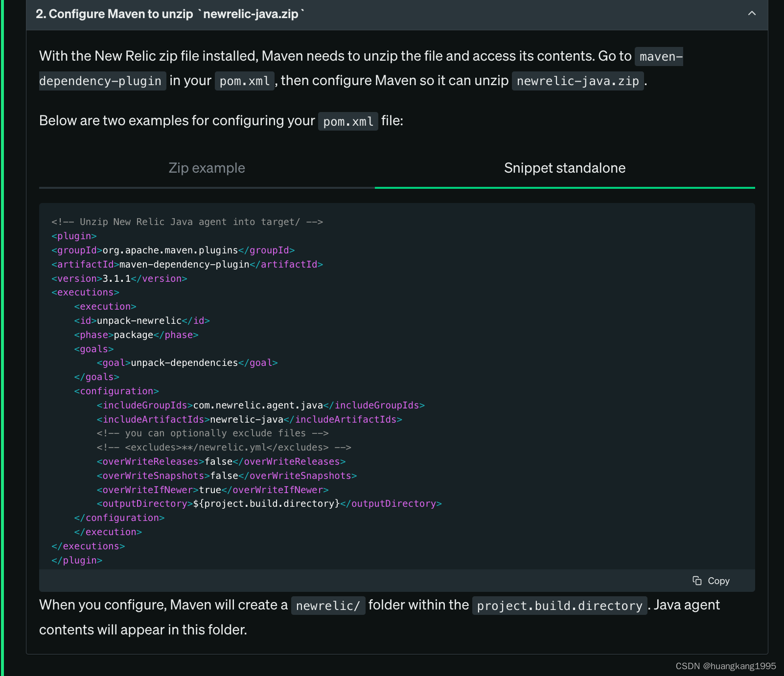784x676 pixels.
Task: Click the green underline of active tab
Action: (564, 186)
